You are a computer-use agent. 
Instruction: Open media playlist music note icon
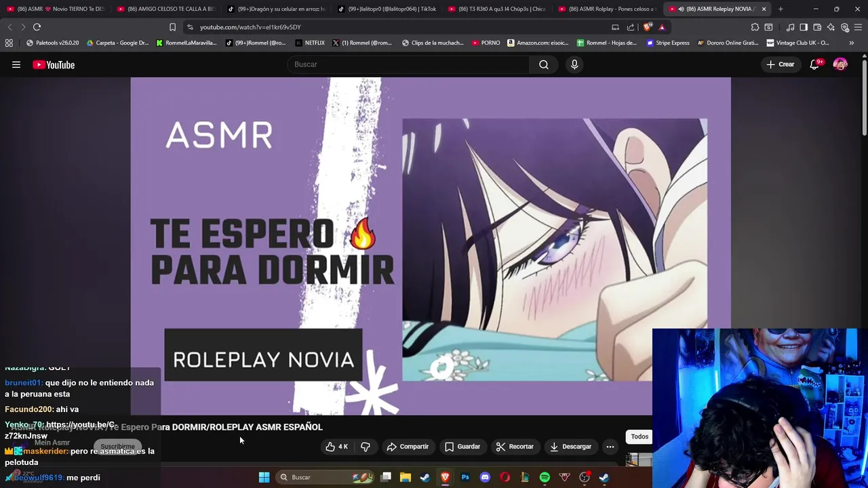click(x=790, y=27)
